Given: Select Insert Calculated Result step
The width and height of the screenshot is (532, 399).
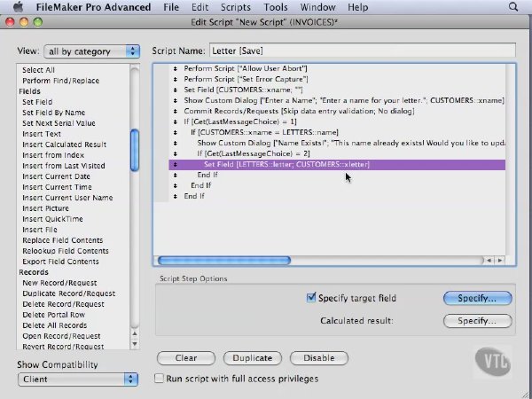Looking at the screenshot, I should (64, 145).
